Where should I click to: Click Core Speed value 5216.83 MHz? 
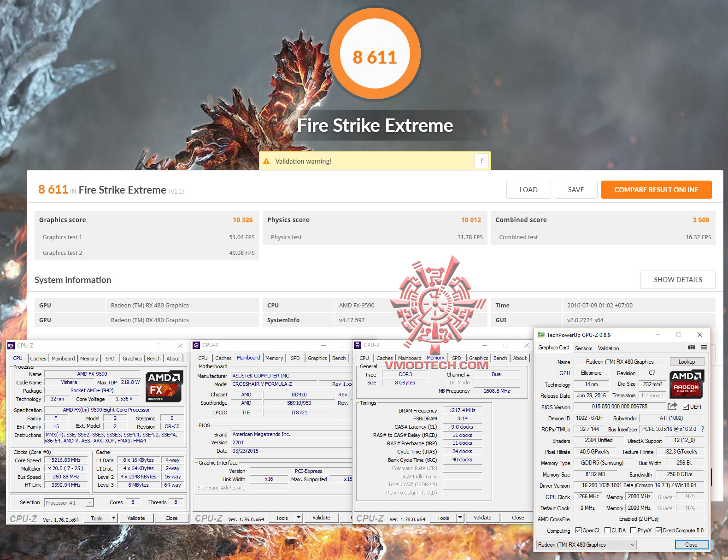(66, 460)
